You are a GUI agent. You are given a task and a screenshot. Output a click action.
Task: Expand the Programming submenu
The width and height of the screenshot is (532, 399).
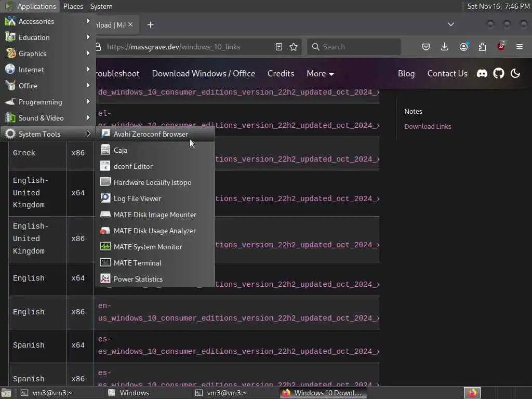pyautogui.click(x=47, y=102)
